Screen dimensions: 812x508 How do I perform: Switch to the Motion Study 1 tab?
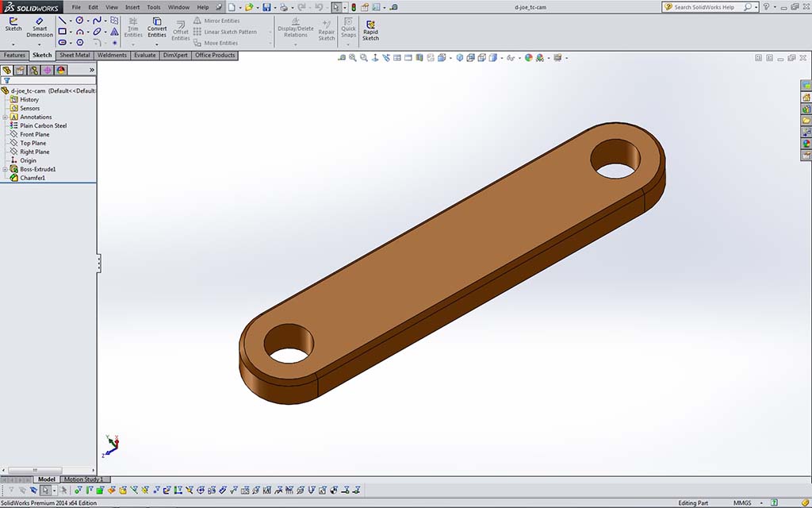pos(83,479)
